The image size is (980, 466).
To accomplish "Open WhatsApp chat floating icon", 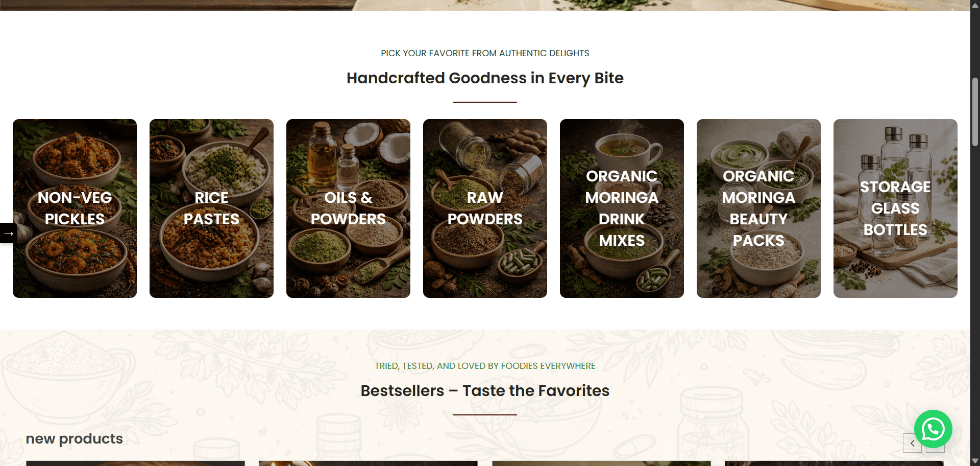I will click(933, 429).
